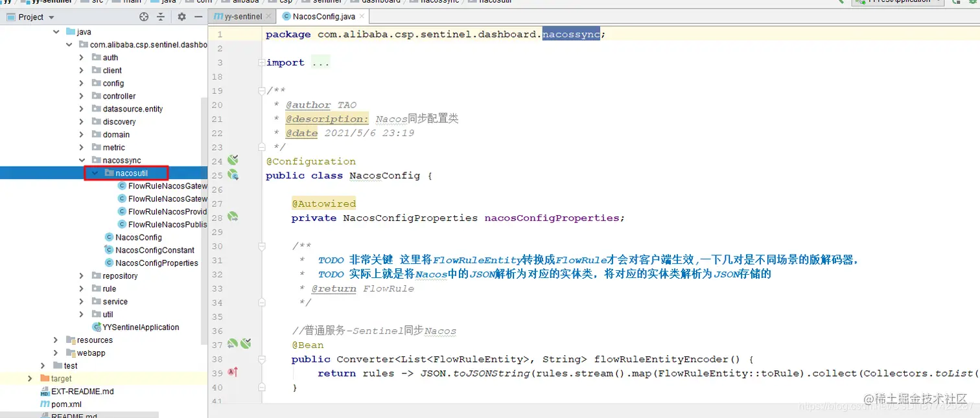Click the Spring bean gutter icon on line 25

pos(233,174)
